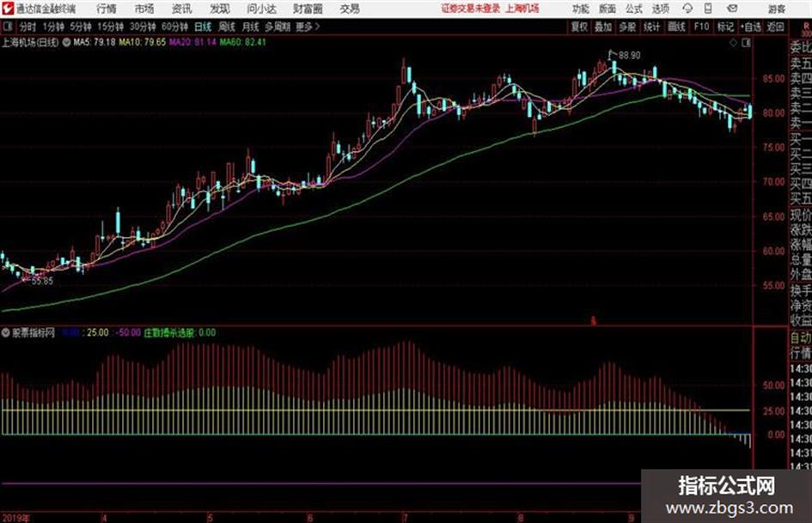The height and width of the screenshot is (523, 812).
Task: Click the 多股 toolbar button
Action: 627,27
